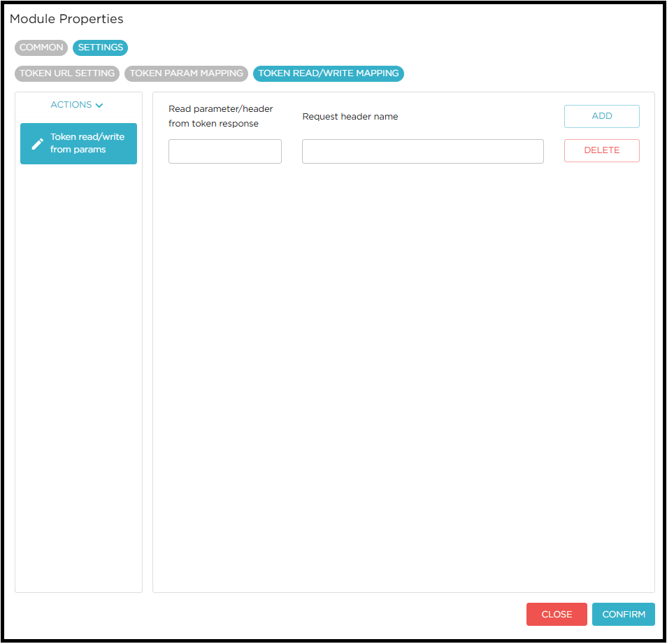Screen dimensions: 667x644
Task: Click the 'Request header name' column label
Action: coord(350,117)
